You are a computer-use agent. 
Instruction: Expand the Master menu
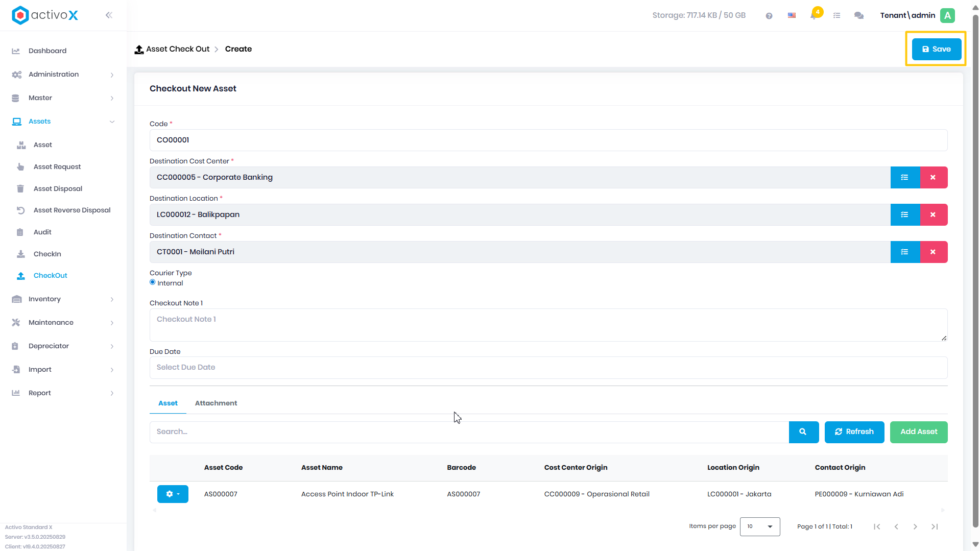tap(63, 98)
